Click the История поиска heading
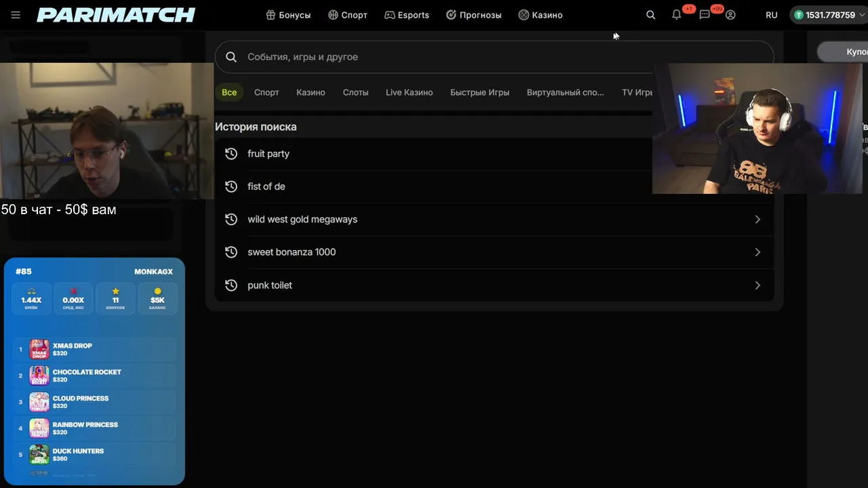Image resolution: width=868 pixels, height=488 pixels. (x=256, y=127)
